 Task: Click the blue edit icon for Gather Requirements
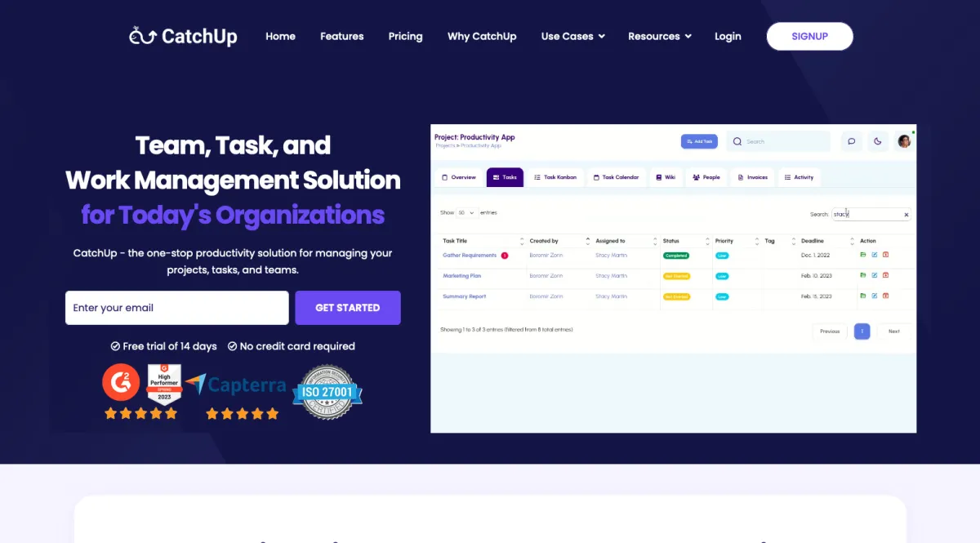click(x=874, y=255)
